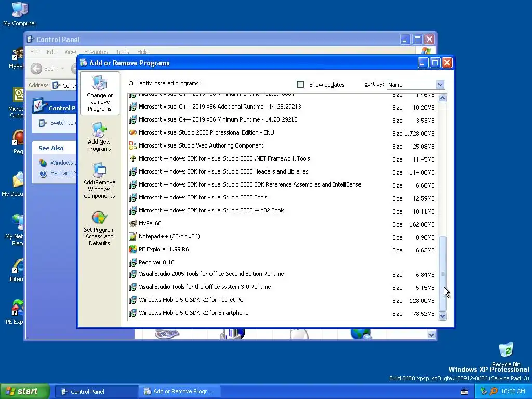Open View menu in Control Panel window

[x=70, y=52]
